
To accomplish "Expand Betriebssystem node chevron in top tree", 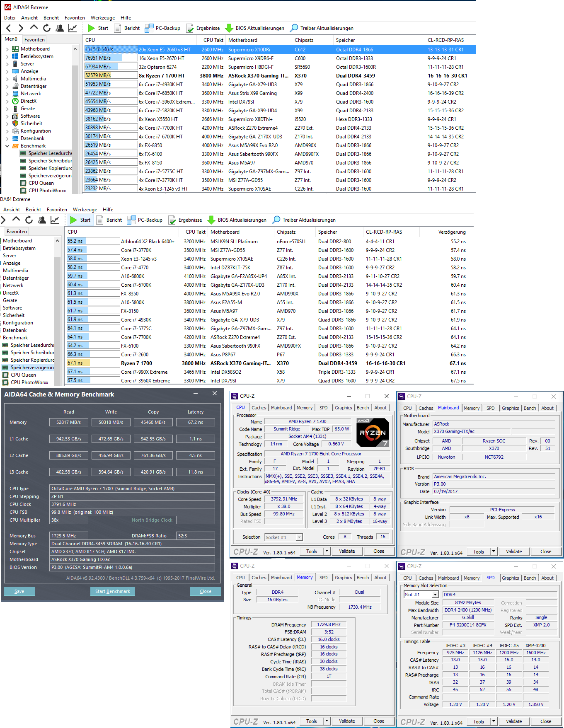I will [7, 56].
